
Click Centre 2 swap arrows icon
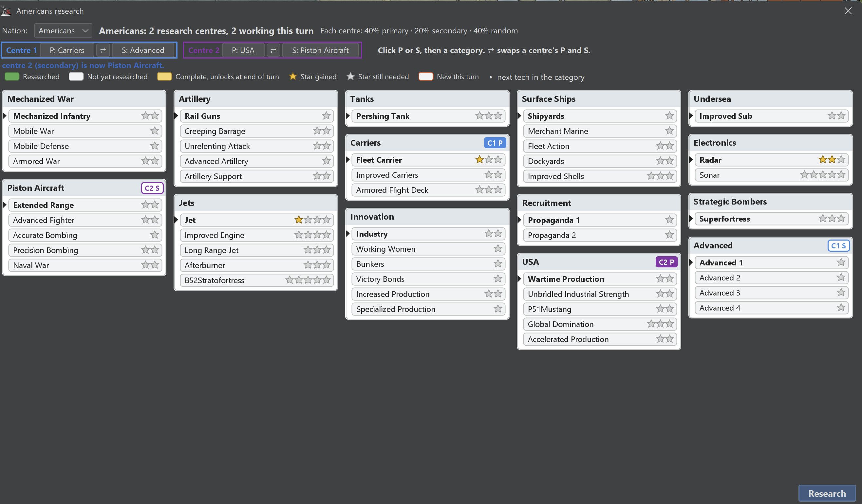pyautogui.click(x=273, y=50)
